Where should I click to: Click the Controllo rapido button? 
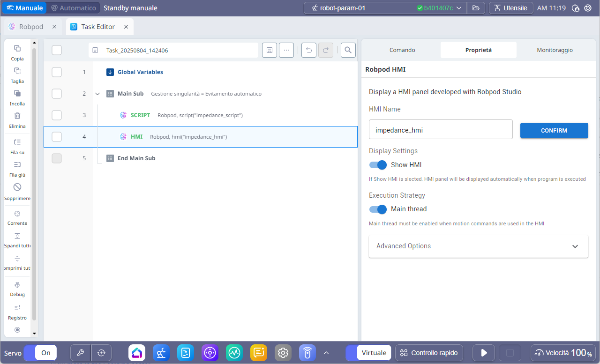click(x=429, y=353)
